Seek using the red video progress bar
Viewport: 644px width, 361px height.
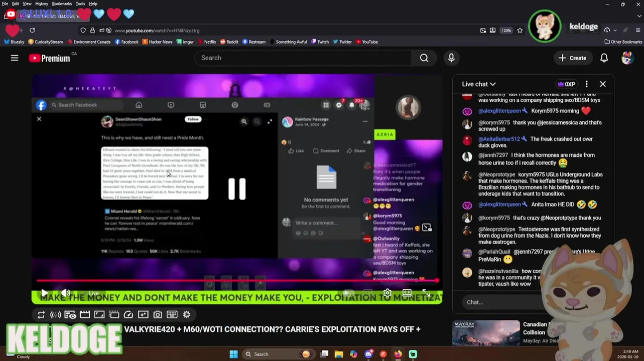[x=237, y=281]
